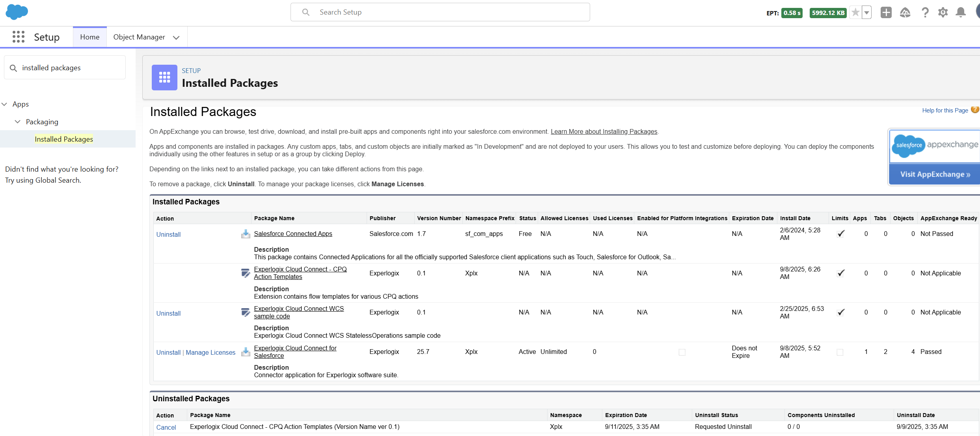Select Installed Packages in the sidebar
The height and width of the screenshot is (436, 980).
pyautogui.click(x=64, y=139)
